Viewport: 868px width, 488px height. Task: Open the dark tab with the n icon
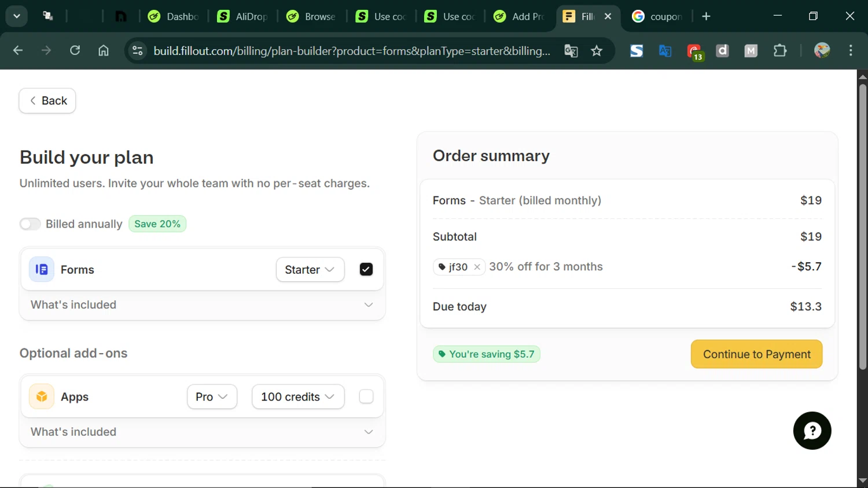point(121,16)
